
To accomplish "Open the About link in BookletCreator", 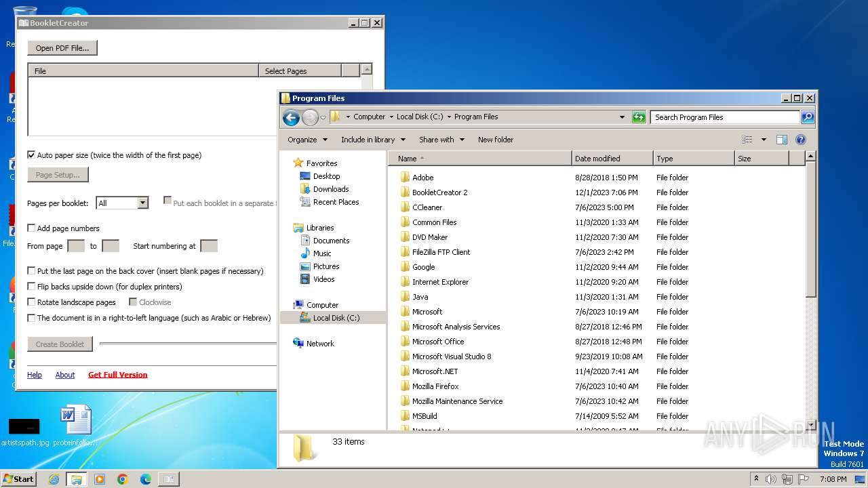I will click(65, 375).
